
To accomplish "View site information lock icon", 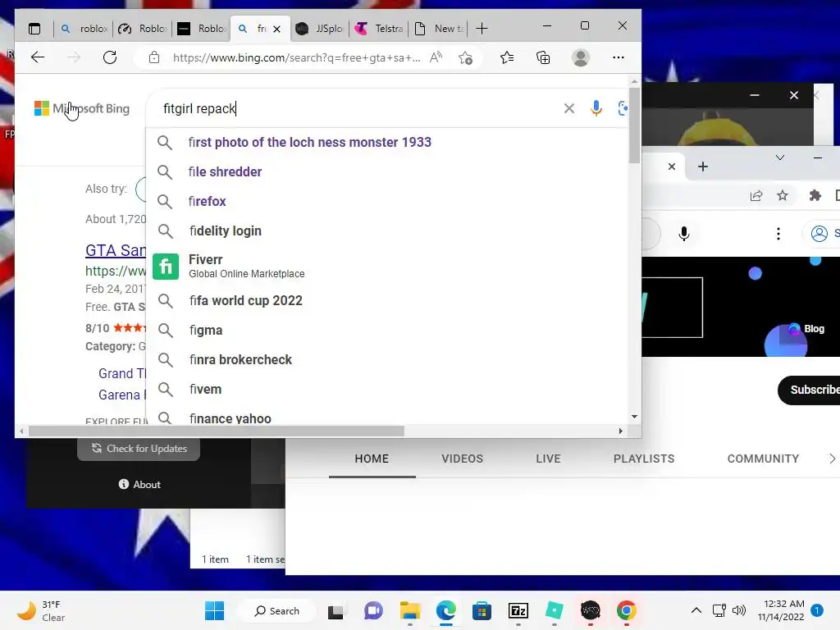I will (154, 57).
